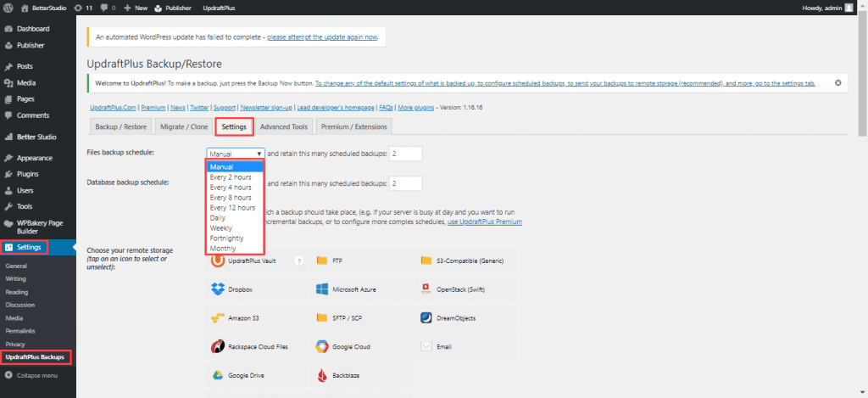Open the updates counter showing 11
The image size is (868, 398).
point(82,8)
